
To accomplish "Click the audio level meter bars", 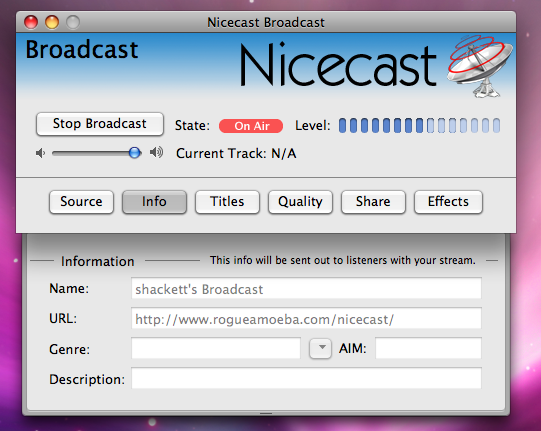I will [x=419, y=126].
